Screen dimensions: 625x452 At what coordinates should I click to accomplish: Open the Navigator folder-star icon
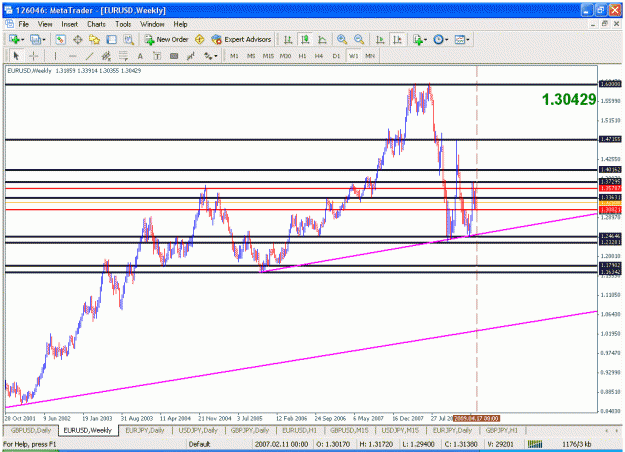(94, 39)
